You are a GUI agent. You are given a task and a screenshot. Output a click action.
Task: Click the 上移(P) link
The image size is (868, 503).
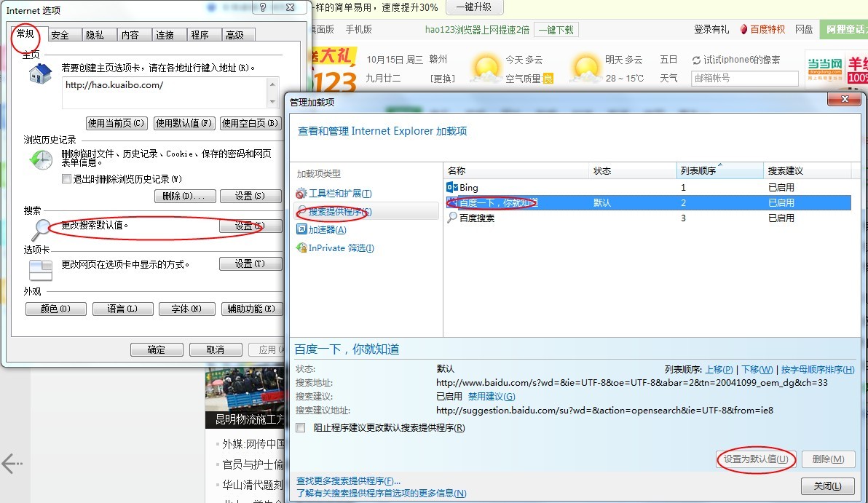click(719, 370)
